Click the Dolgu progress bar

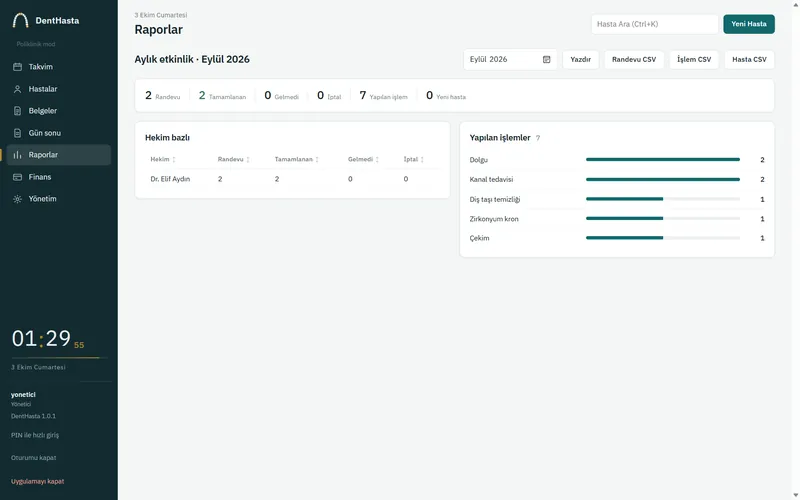[663, 160]
